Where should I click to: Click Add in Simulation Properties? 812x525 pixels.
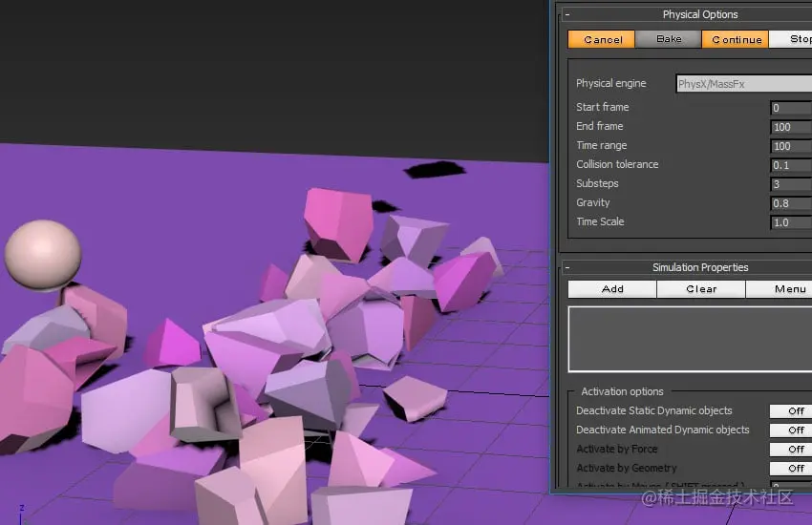coord(612,289)
